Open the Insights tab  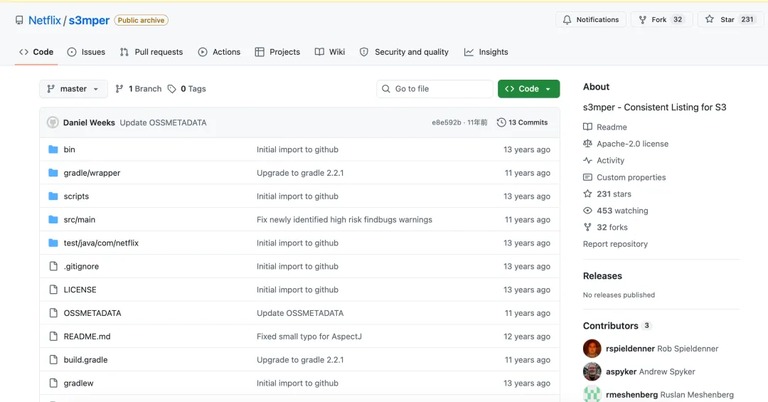pyautogui.click(x=486, y=52)
